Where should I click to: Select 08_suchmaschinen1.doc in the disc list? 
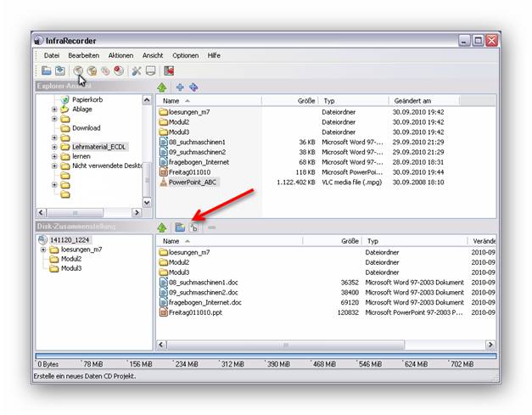pos(203,283)
